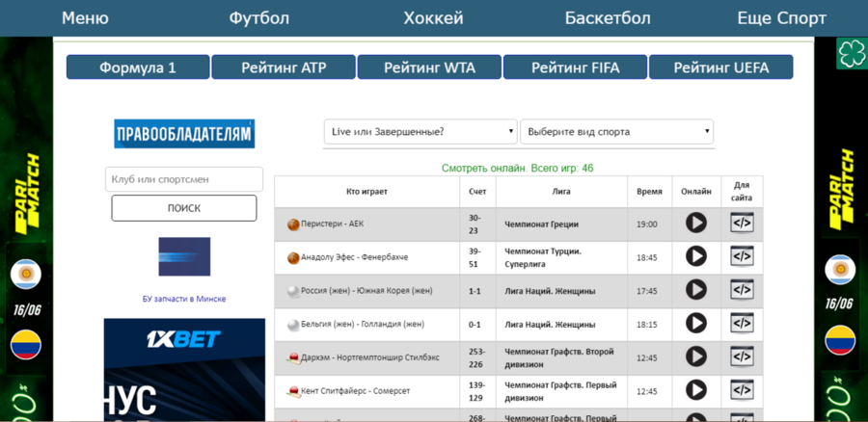Click embed code icon for Перистери - АЕК
This screenshot has height=422, width=868.
[741, 224]
